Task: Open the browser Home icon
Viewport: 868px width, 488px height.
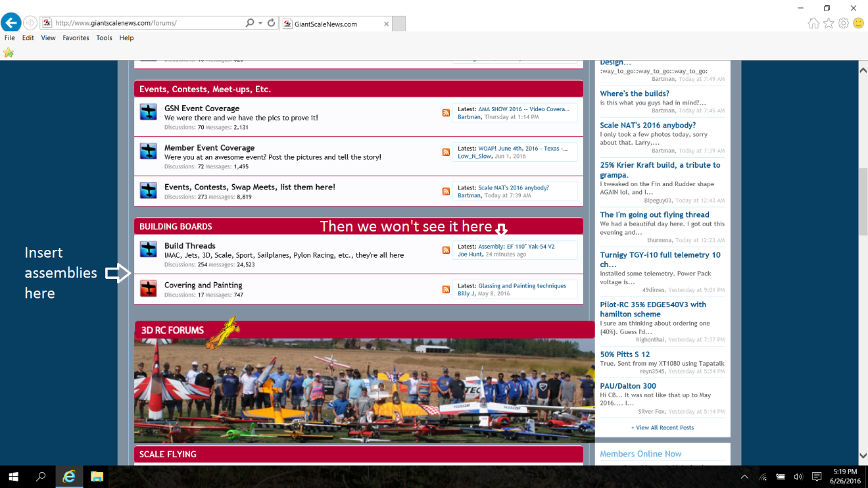Action: coord(813,23)
